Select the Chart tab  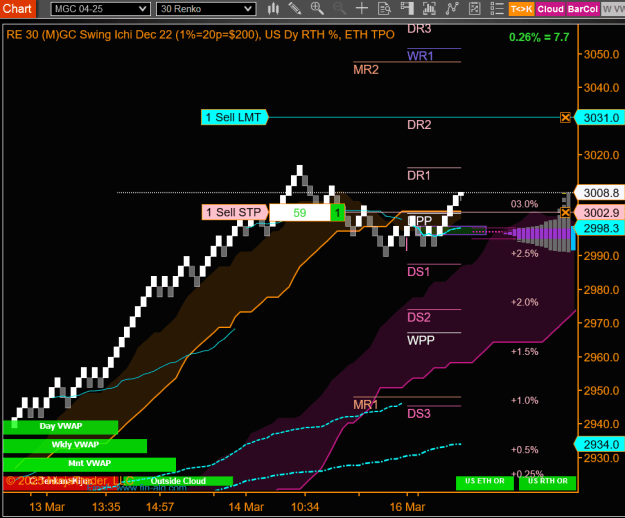[18, 9]
